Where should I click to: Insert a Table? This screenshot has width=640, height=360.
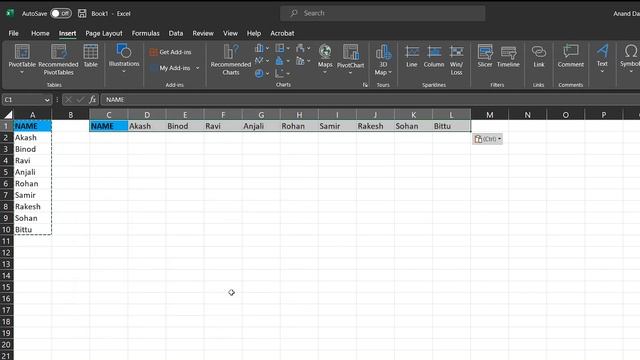(x=90, y=56)
